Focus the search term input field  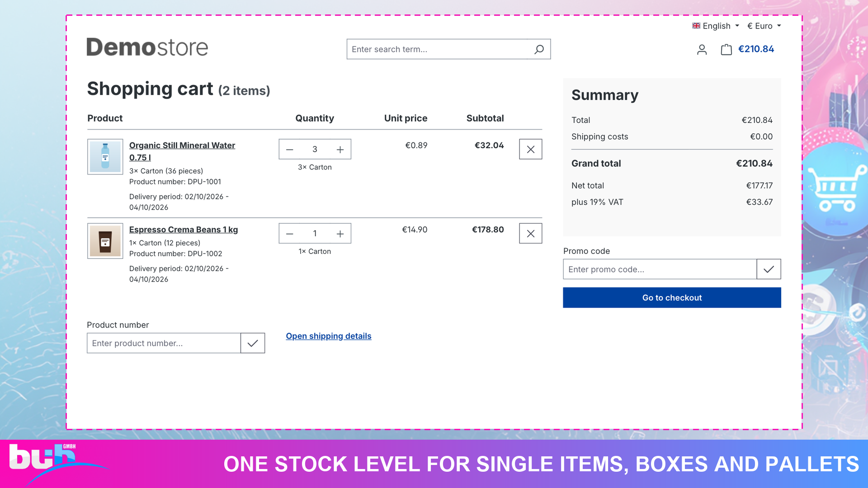click(x=437, y=49)
